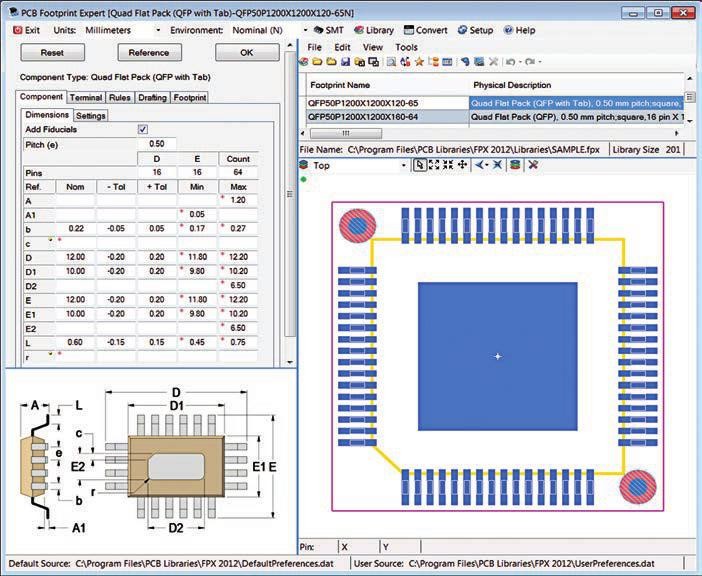The width and height of the screenshot is (702, 576).
Task: Open the redo history dropdown arrow
Action: pyautogui.click(x=539, y=62)
